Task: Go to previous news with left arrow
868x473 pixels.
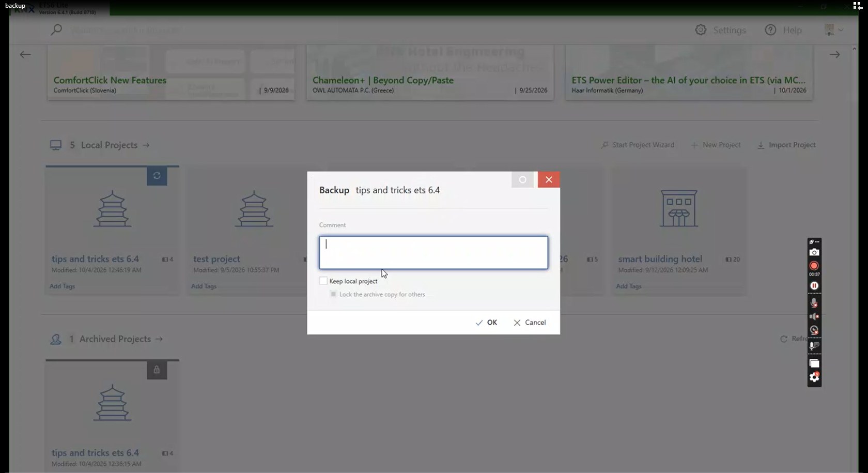Action: [x=25, y=54]
